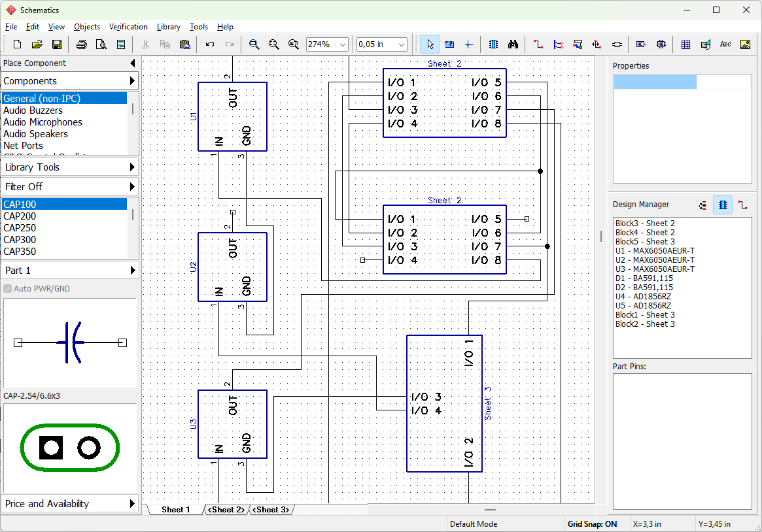Image resolution: width=762 pixels, height=532 pixels.
Task: Select Audio Buzzers library
Action: tap(64, 110)
